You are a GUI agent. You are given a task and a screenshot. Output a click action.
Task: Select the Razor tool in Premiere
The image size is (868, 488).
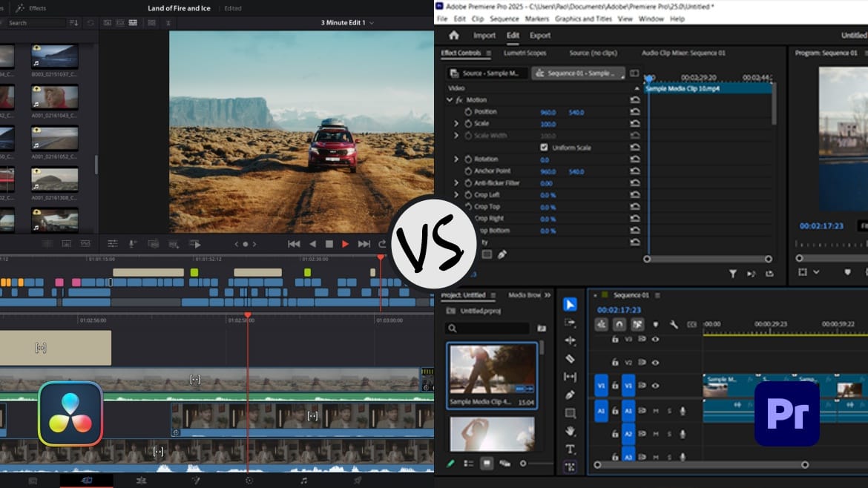(x=570, y=358)
